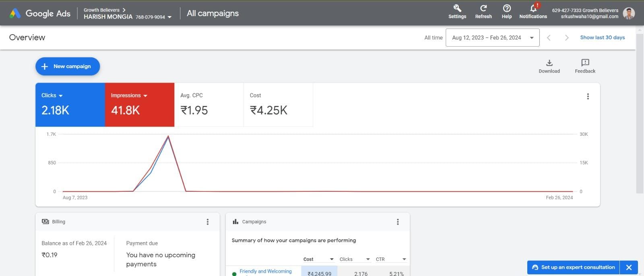The width and height of the screenshot is (644, 276).
Task: Open the Feedback icon
Action: coord(585,63)
